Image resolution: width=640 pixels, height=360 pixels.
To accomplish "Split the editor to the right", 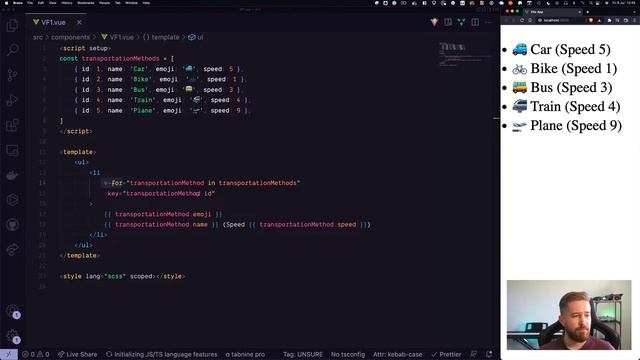I will (475, 22).
